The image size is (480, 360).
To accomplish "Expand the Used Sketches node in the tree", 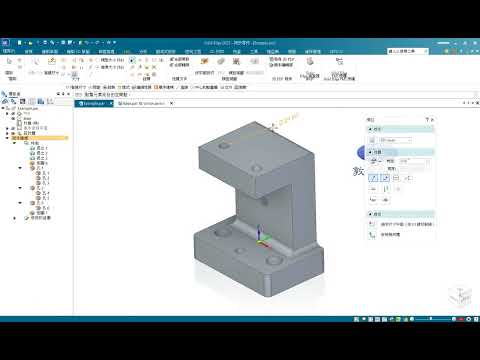I will 14,218.
